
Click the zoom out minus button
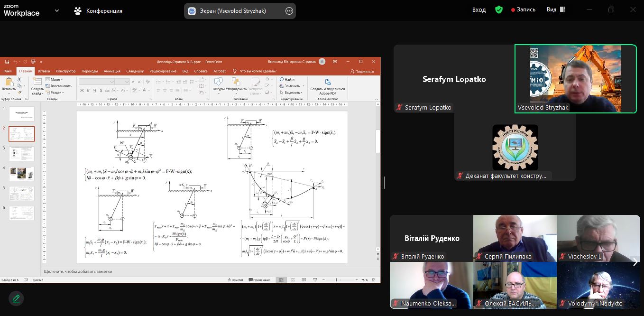click(x=324, y=280)
